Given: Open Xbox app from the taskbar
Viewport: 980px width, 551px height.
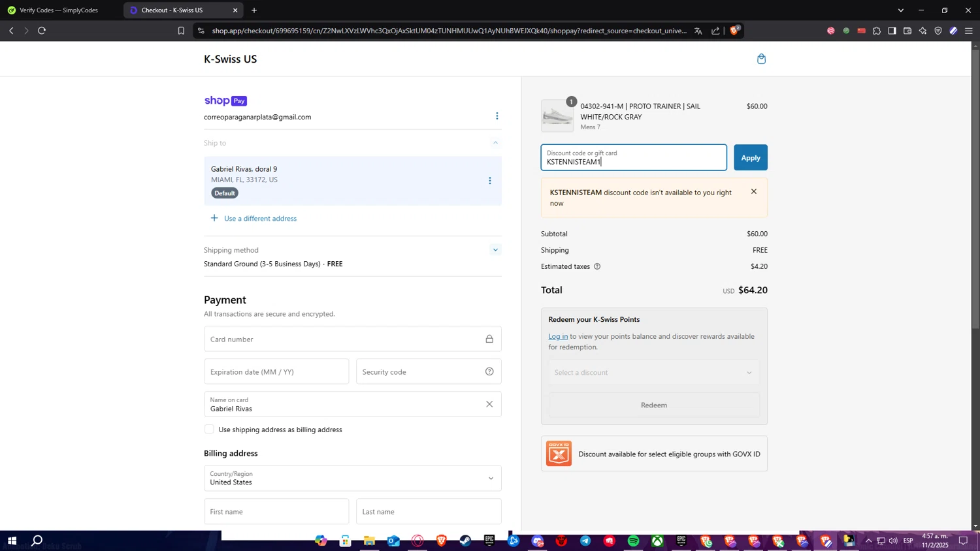Looking at the screenshot, I should point(657,541).
